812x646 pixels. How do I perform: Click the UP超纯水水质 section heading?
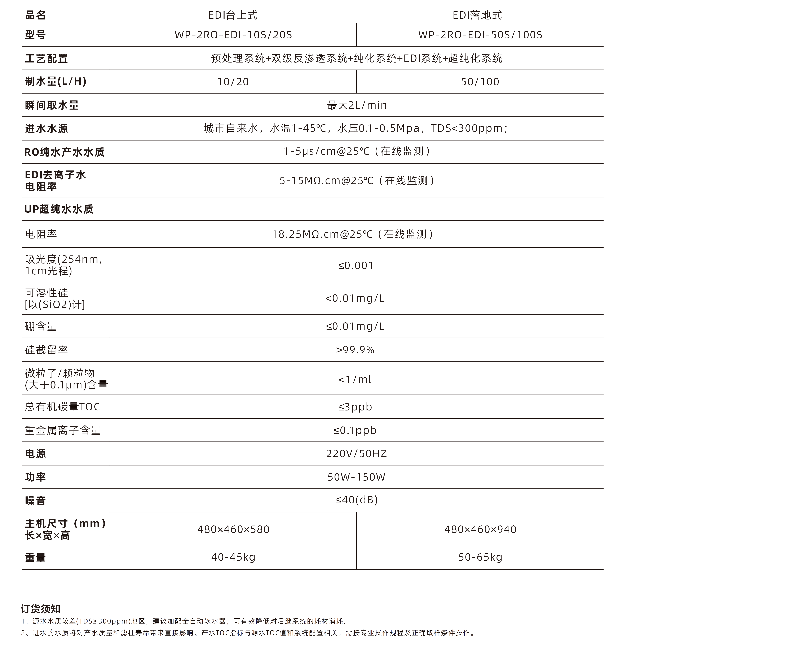(x=59, y=209)
